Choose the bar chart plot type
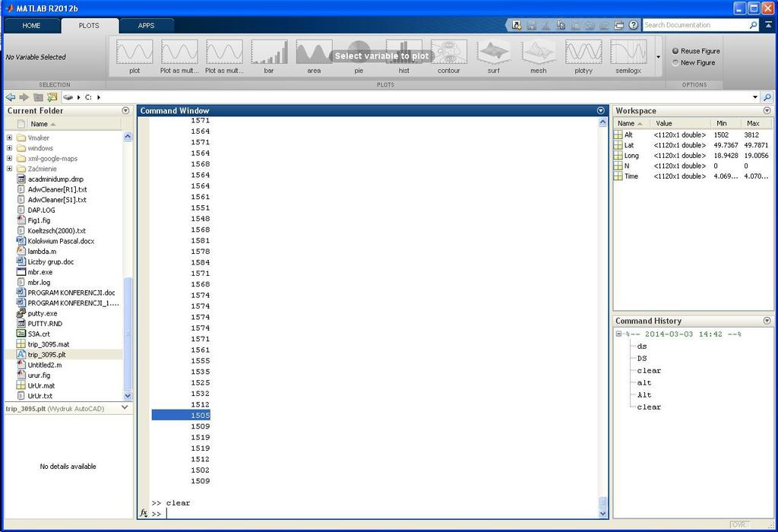Viewport: 778px width, 532px height. point(269,57)
